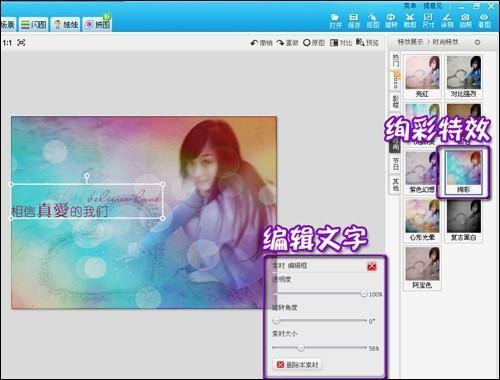Close the 素材编辑框 panel with red X
Viewport: 500px width, 380px height.
tap(372, 266)
